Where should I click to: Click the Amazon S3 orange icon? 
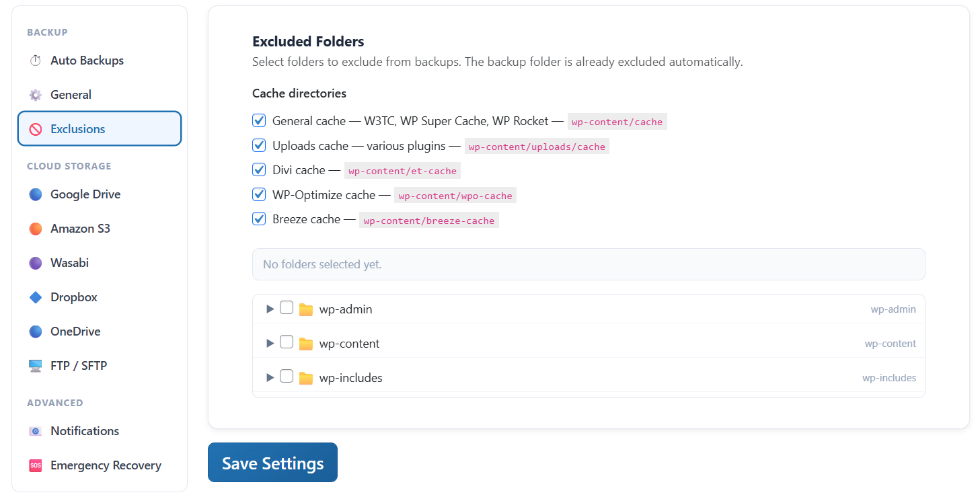pyautogui.click(x=36, y=229)
